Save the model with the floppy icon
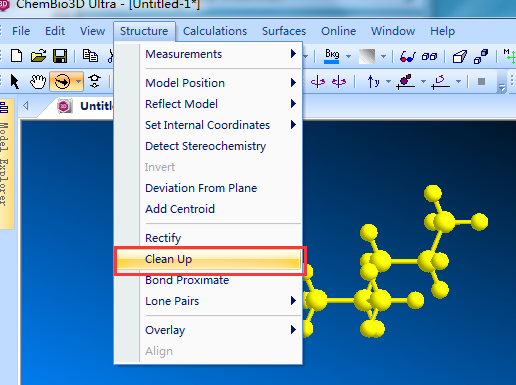516x385 pixels. [60, 56]
